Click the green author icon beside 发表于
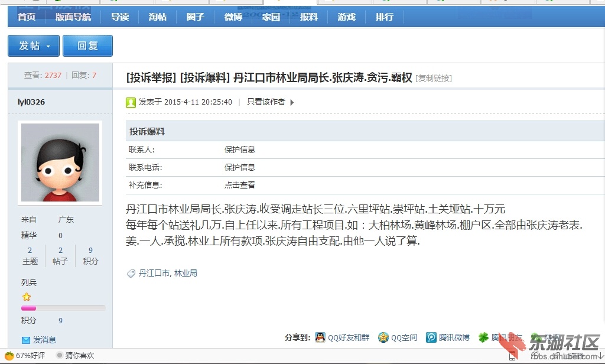Viewport: 605px width, 364px height. (131, 102)
